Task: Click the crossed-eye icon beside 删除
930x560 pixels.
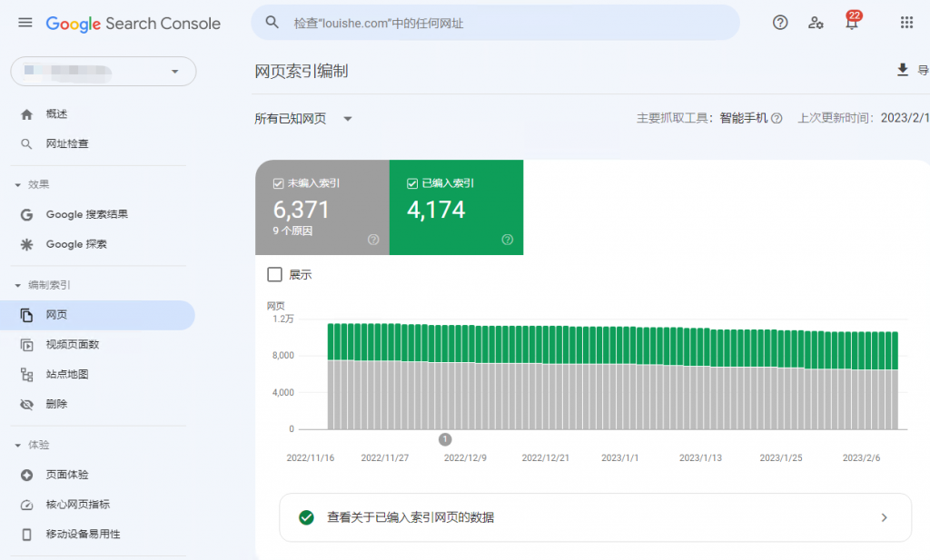Action: (26, 404)
